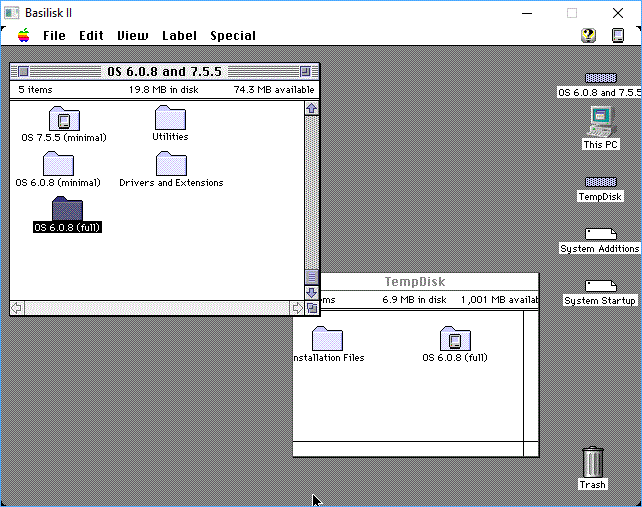Open the Edit menu
Screen dimensions: 642x507
(x=91, y=36)
